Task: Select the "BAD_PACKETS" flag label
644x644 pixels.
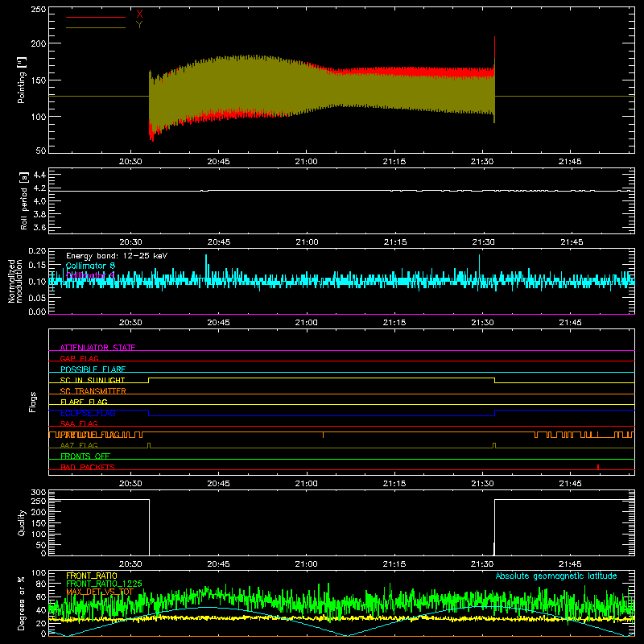Action: click(x=88, y=467)
